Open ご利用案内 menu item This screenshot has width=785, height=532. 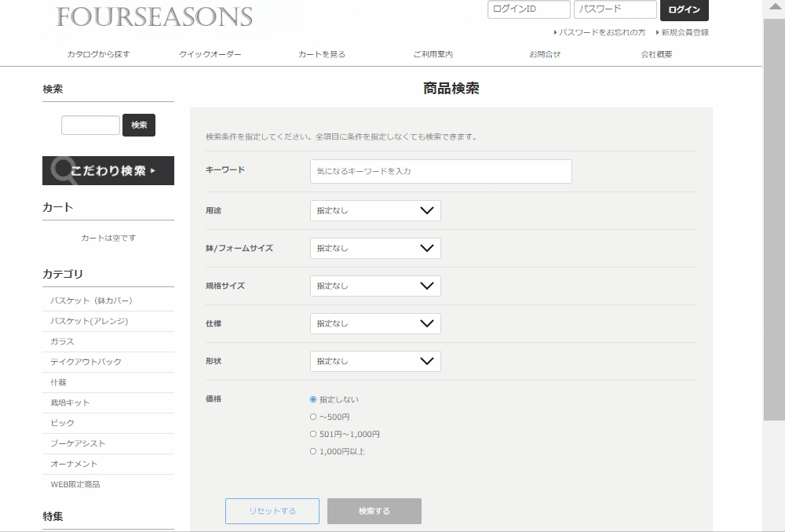point(433,54)
